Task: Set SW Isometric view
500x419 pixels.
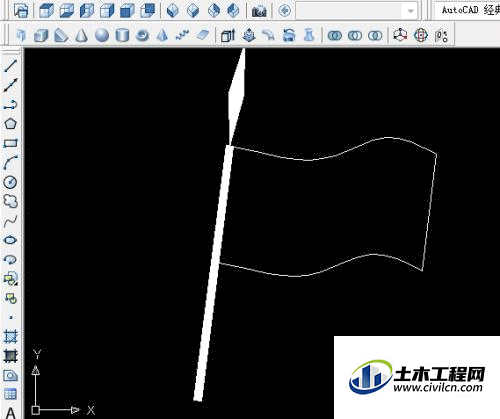Action: [x=172, y=10]
